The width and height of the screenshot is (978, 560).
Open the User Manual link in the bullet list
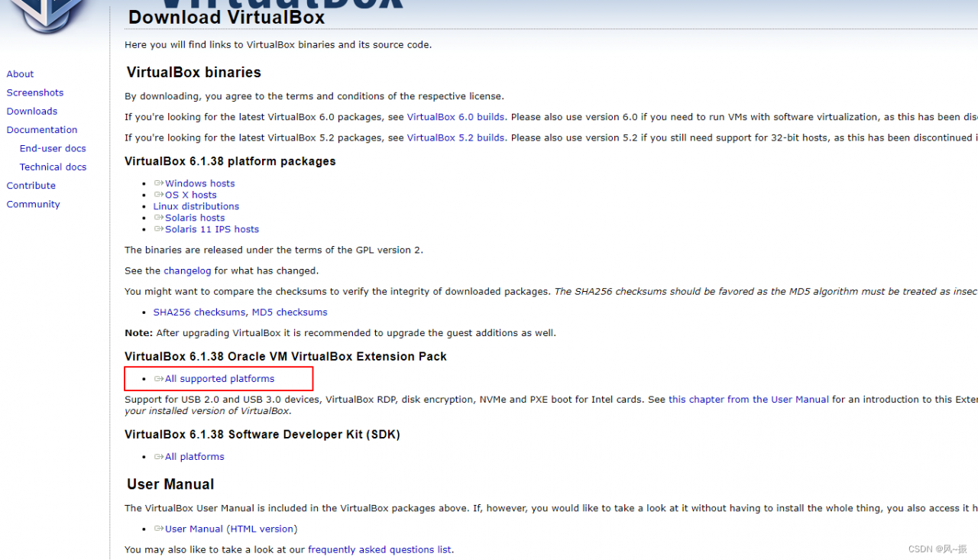click(x=194, y=529)
